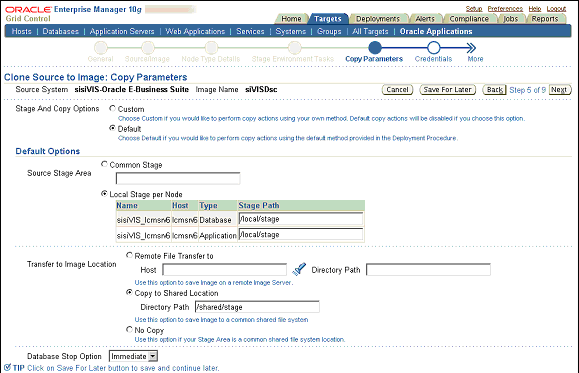
Task: Click the TIP checkmark icon
Action: click(x=7, y=367)
